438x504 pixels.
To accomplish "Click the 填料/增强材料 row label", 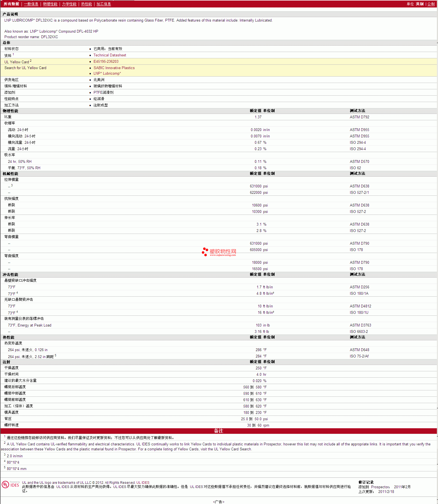I will pos(15,86).
